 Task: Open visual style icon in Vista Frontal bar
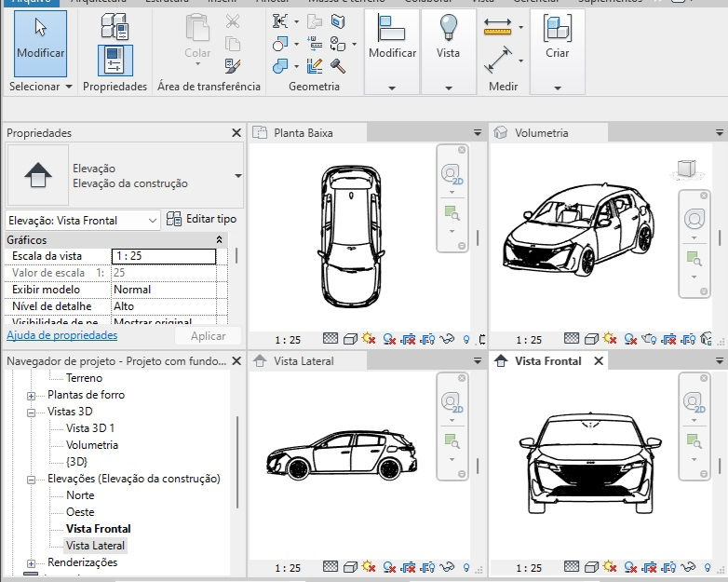click(x=591, y=567)
